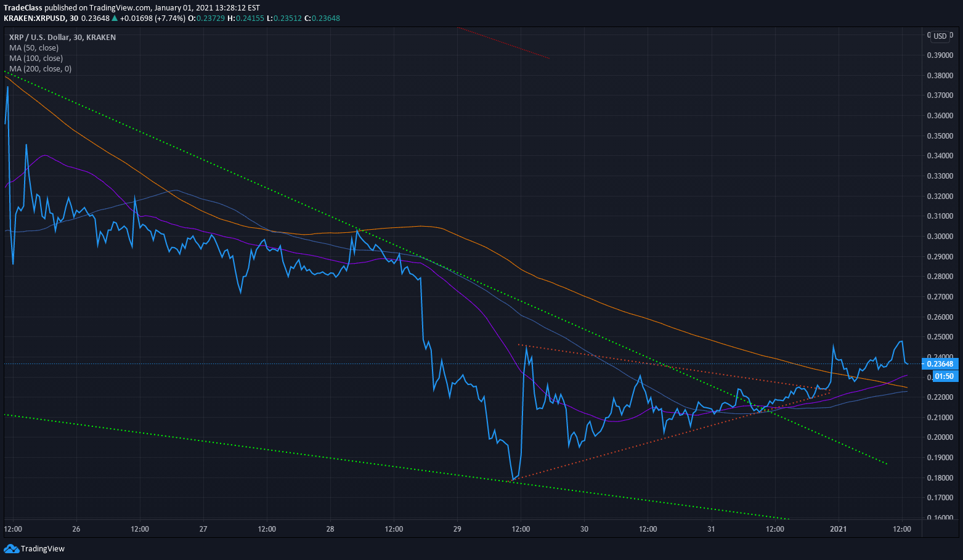963x560 pixels.
Task: Click the 0.36000 price axis label
Action: (x=940, y=116)
